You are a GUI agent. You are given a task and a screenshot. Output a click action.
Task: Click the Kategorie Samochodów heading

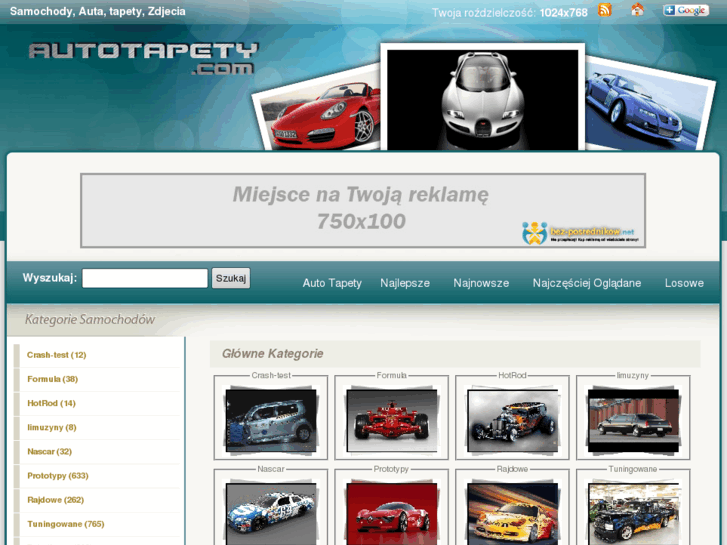tap(89, 320)
